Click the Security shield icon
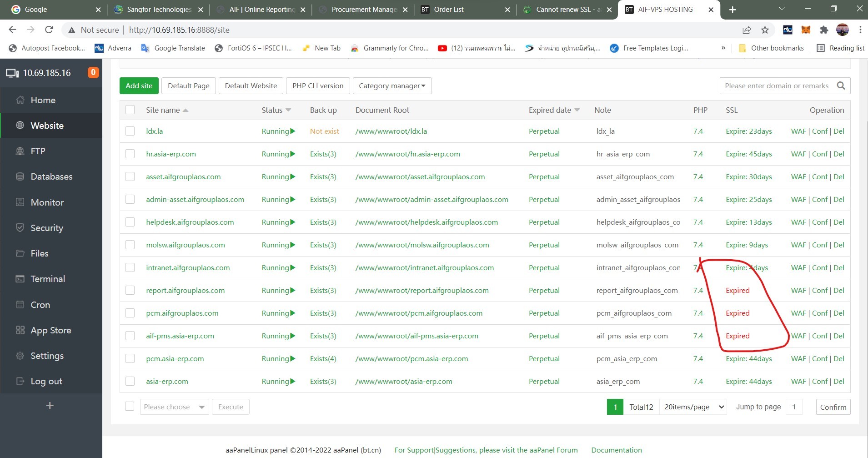 click(20, 227)
